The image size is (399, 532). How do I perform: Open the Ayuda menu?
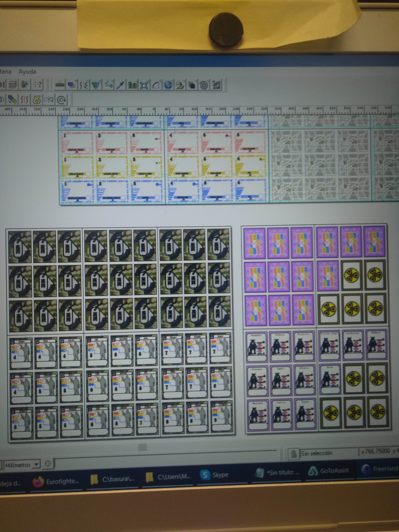pyautogui.click(x=27, y=72)
